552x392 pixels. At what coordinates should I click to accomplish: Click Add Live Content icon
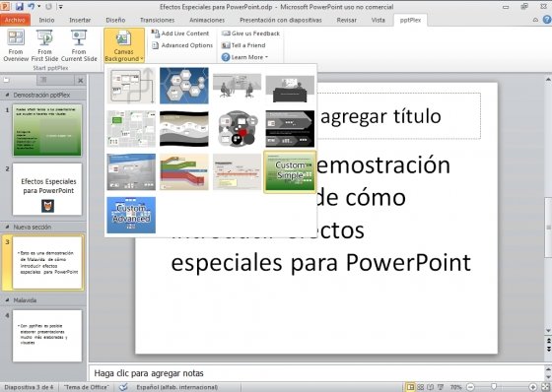(x=156, y=33)
